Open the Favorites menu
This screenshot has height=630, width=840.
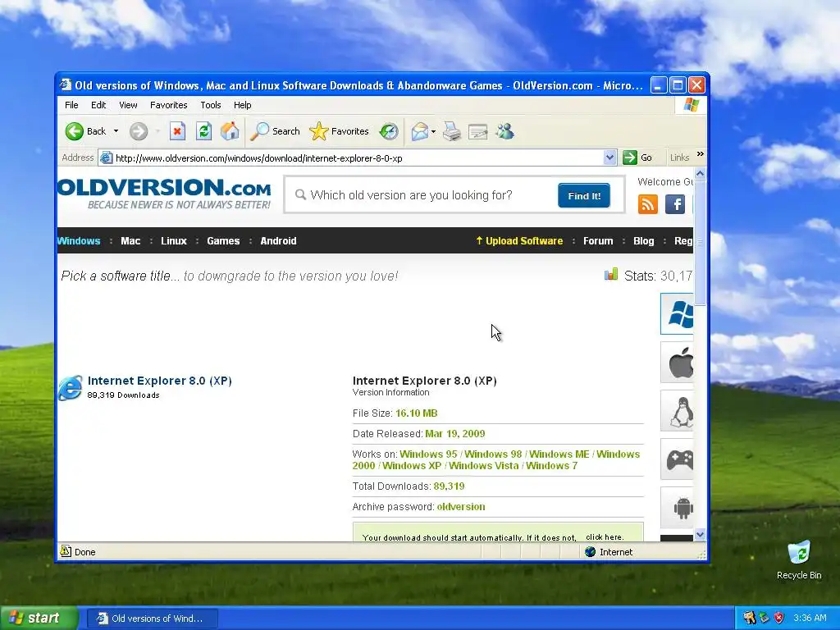point(169,105)
